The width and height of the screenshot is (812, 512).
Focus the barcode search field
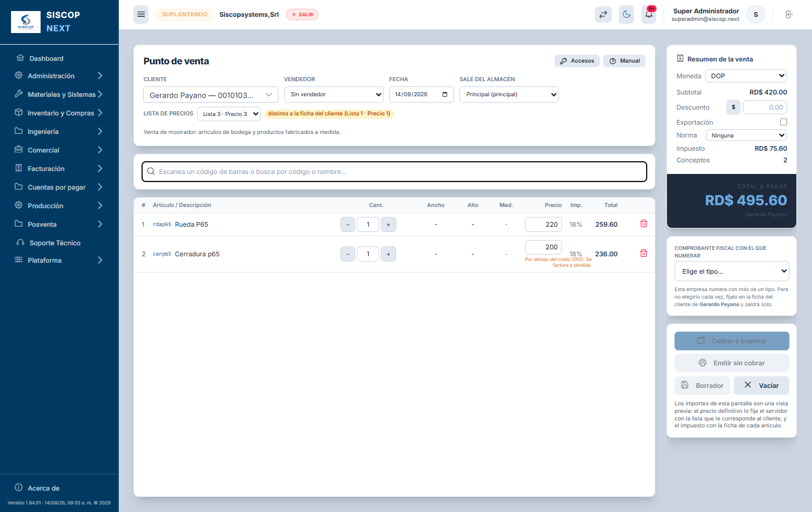[x=394, y=172]
